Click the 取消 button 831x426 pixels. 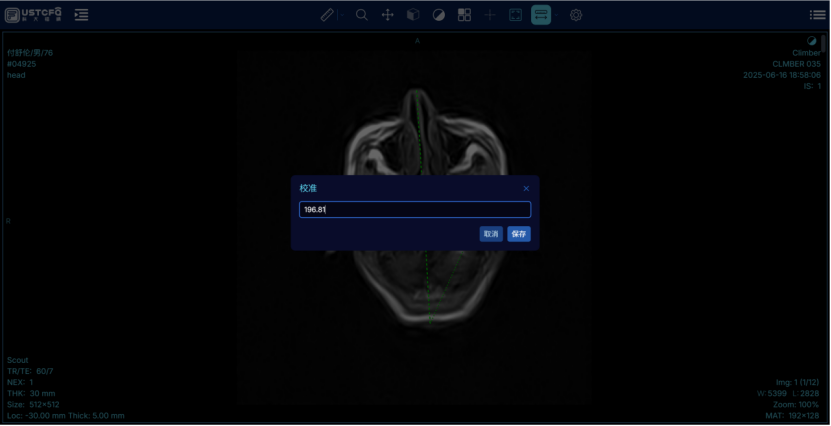point(491,234)
